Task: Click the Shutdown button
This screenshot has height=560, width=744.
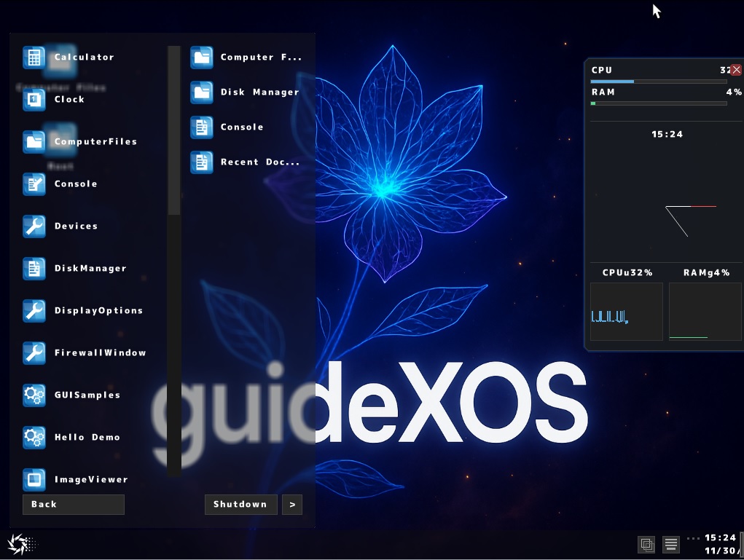Action: coord(240,504)
